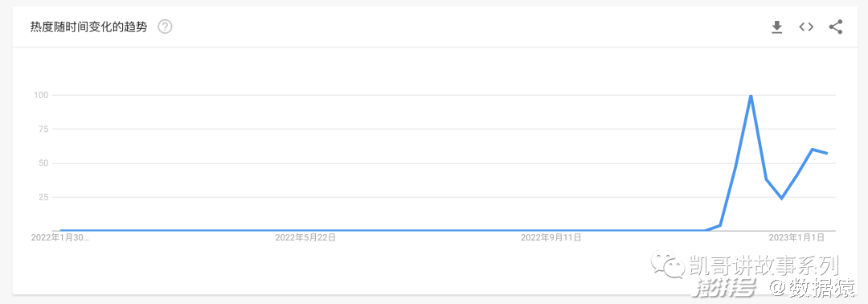Click the WeChat logo in the watermark

pyautogui.click(x=668, y=265)
